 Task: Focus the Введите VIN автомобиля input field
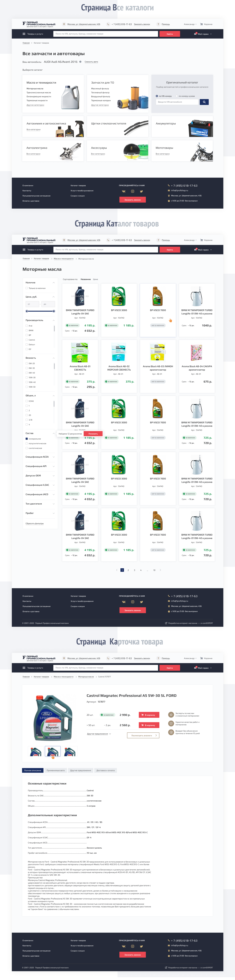point(177,102)
